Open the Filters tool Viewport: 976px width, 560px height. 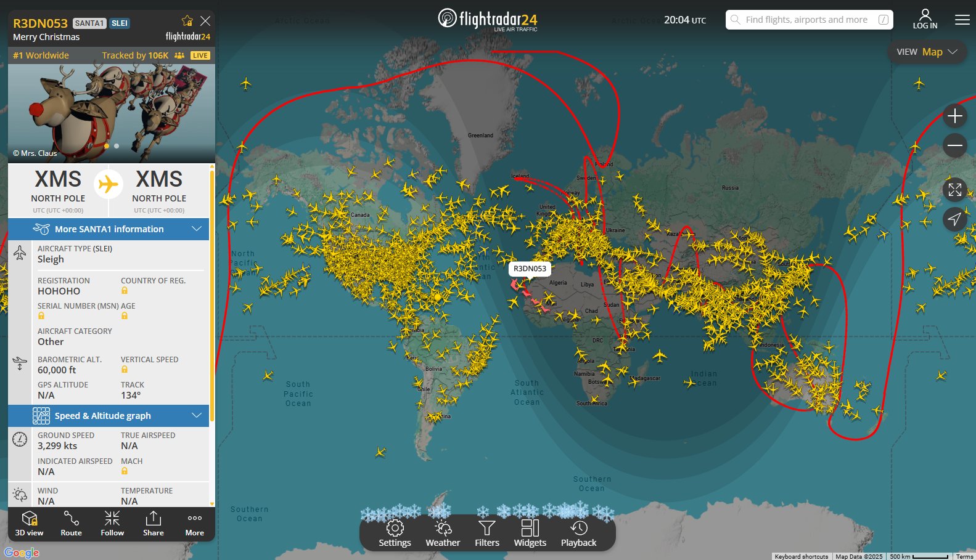click(x=487, y=534)
